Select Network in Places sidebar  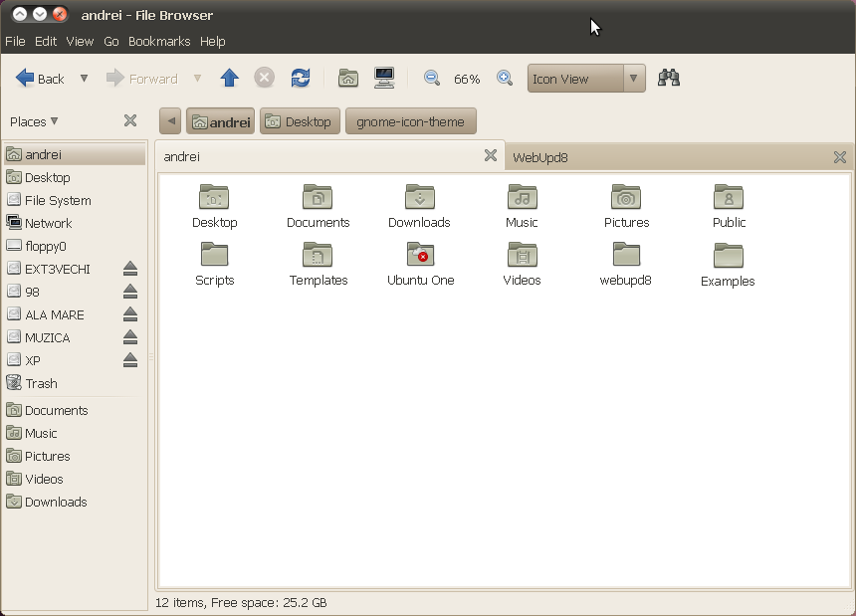point(75,223)
